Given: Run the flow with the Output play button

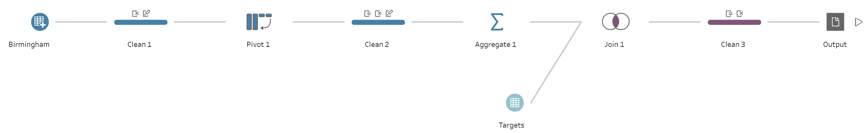Looking at the screenshot, I should (859, 22).
